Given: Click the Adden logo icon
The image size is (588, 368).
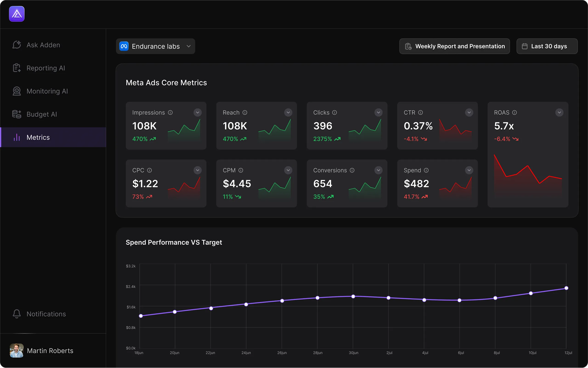Looking at the screenshot, I should [17, 14].
